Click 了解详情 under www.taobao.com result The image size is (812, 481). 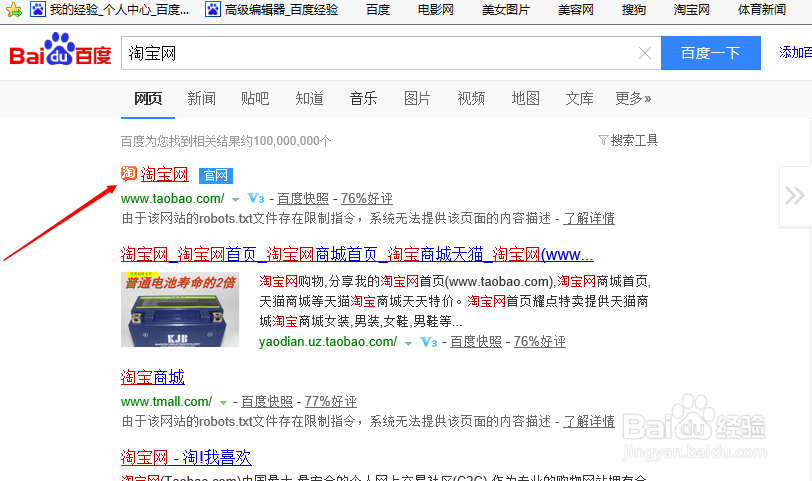pos(589,218)
